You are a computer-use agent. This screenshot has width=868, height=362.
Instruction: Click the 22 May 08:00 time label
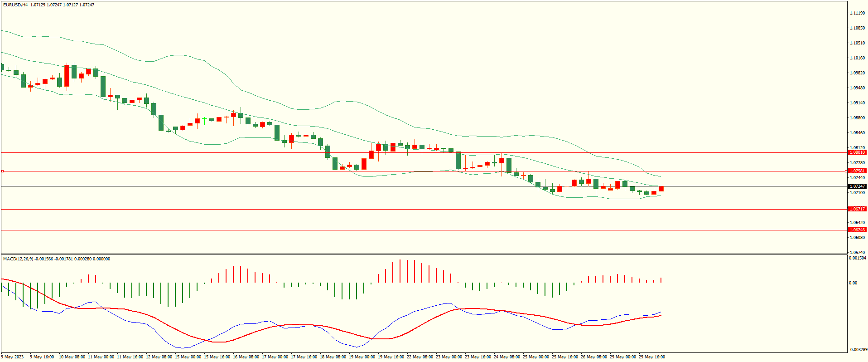pyautogui.click(x=420, y=357)
